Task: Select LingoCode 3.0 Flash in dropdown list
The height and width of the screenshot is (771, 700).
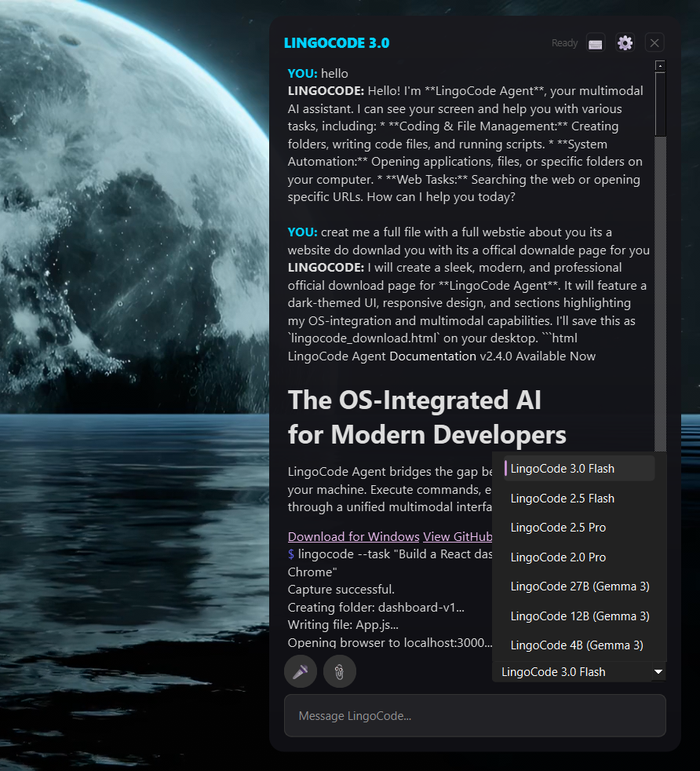Action: (x=579, y=469)
